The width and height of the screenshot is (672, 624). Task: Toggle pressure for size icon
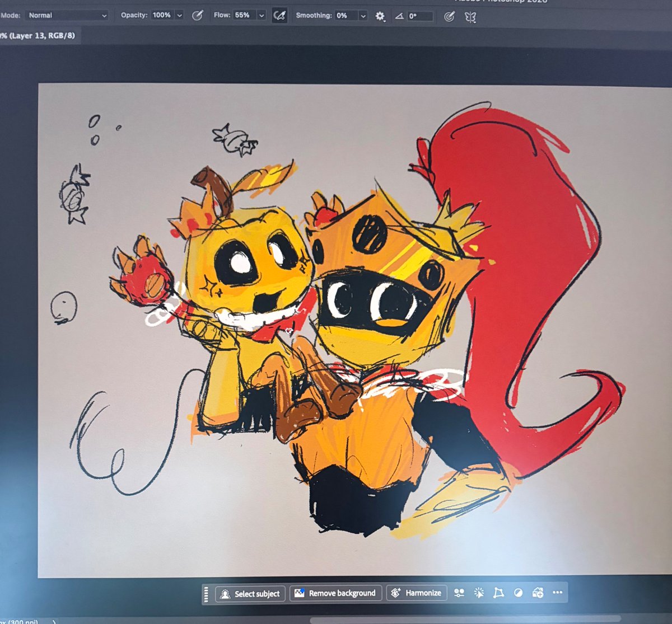449,17
